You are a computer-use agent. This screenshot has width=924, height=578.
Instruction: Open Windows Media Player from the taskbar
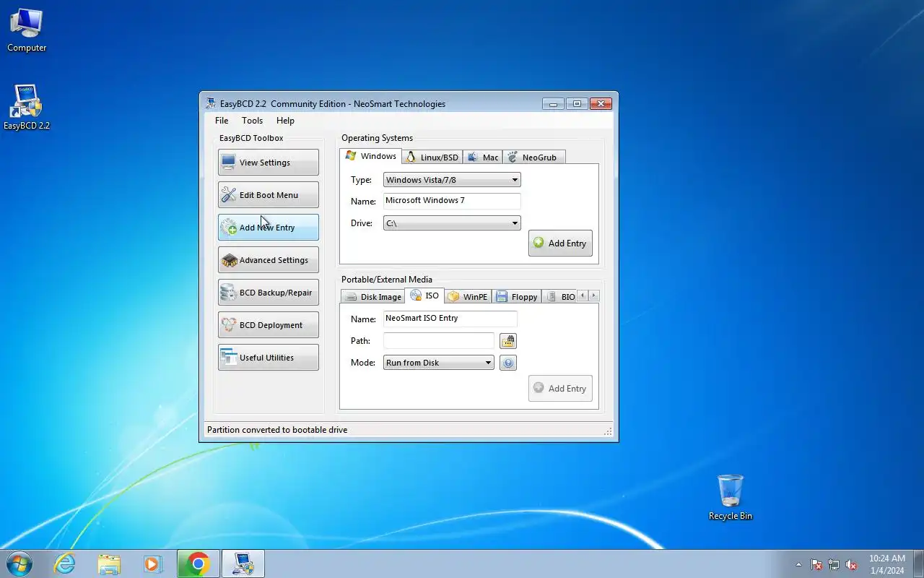153,564
